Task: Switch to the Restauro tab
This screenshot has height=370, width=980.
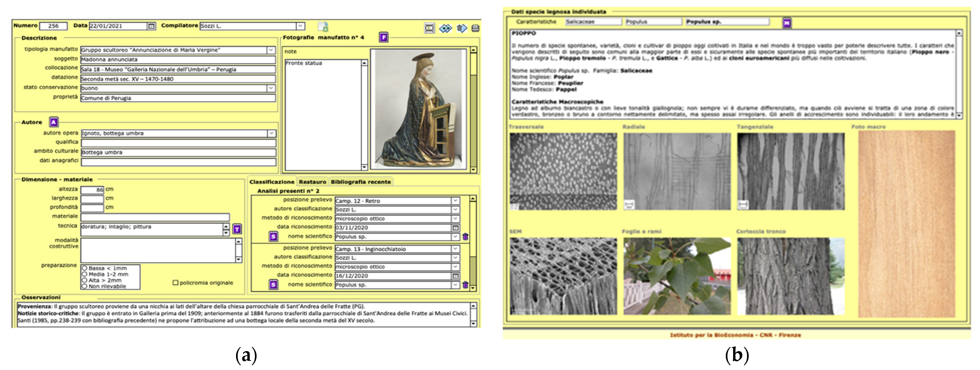Action: tap(312, 182)
